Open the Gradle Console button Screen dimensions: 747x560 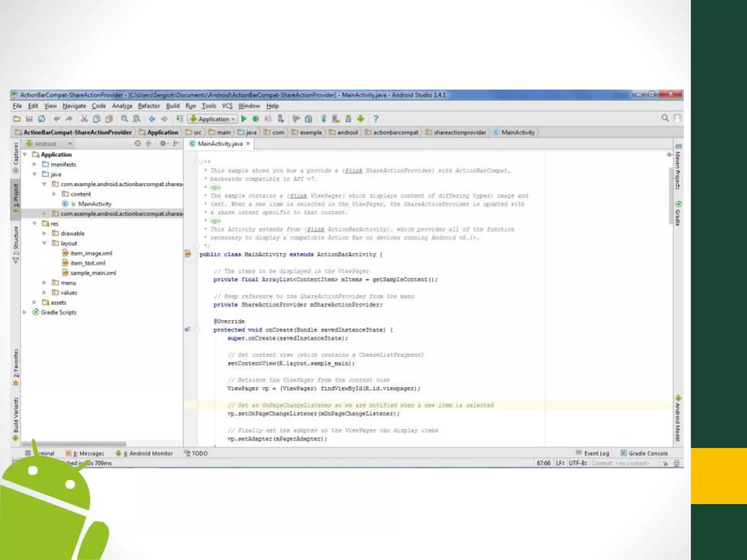(645, 454)
